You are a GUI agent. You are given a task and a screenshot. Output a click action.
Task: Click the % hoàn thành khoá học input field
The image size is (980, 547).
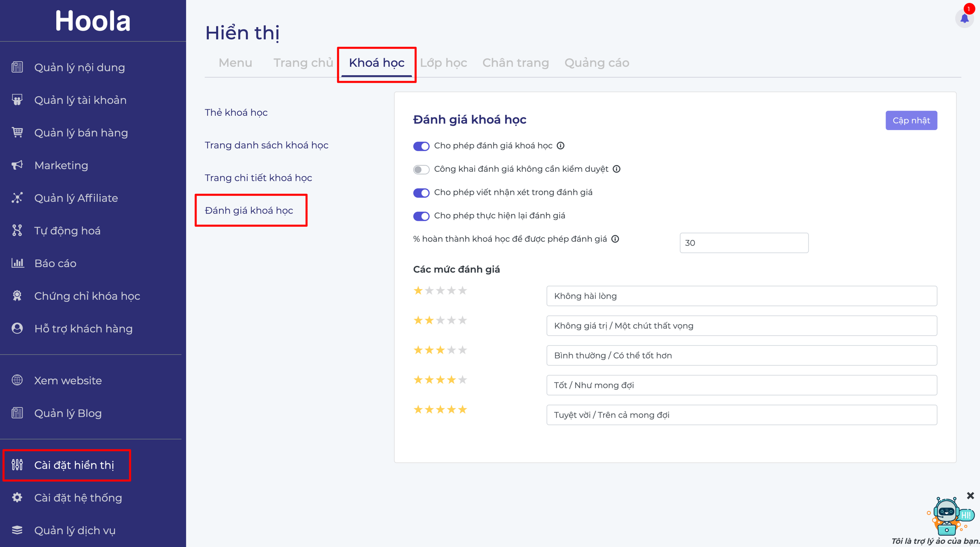[x=744, y=243]
